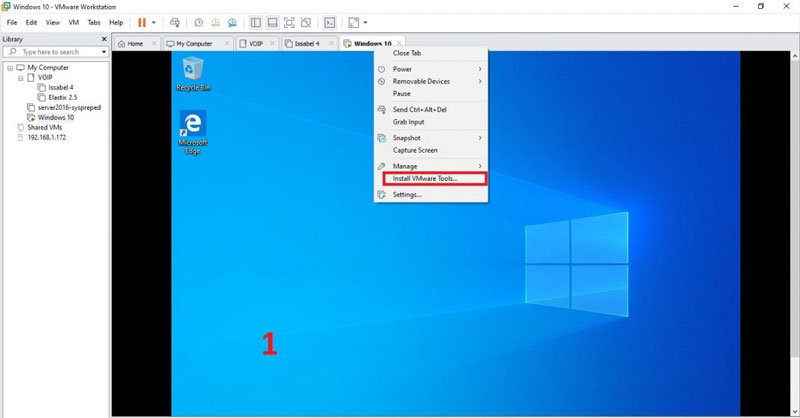Close the My Computer tab

pos(227,43)
